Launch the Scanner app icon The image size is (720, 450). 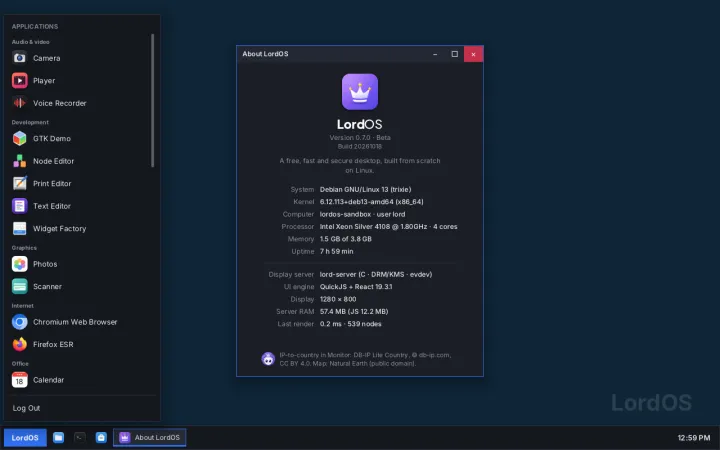click(x=19, y=287)
